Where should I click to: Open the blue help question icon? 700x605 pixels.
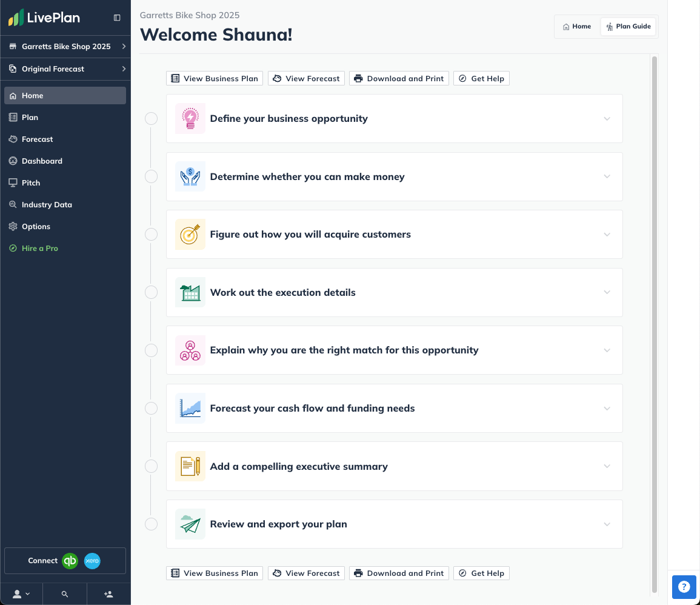point(684,587)
